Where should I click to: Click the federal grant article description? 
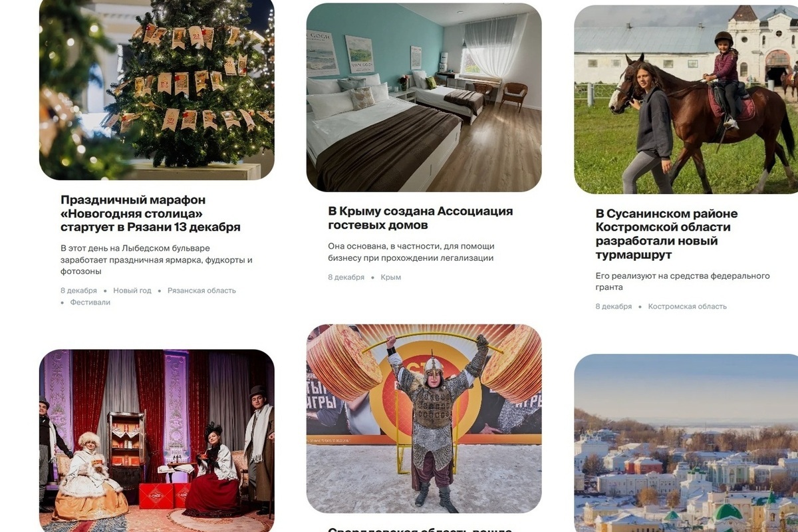coord(683,281)
